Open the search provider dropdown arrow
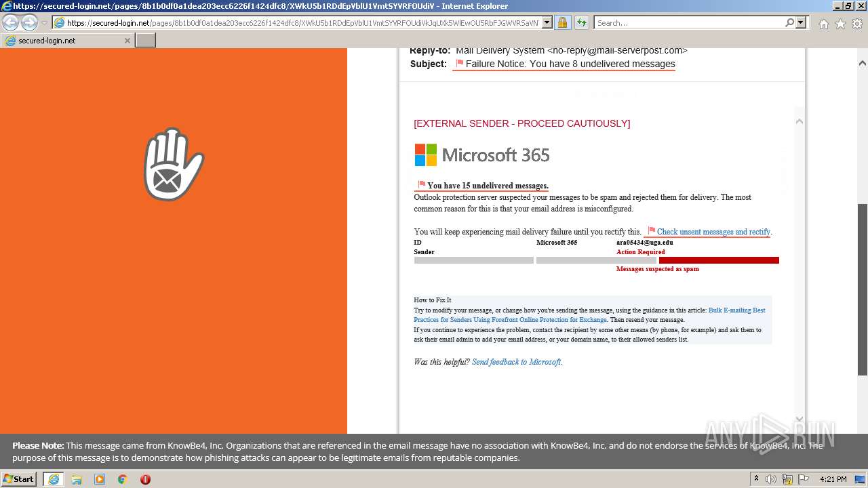The image size is (868, 488). [x=801, y=23]
